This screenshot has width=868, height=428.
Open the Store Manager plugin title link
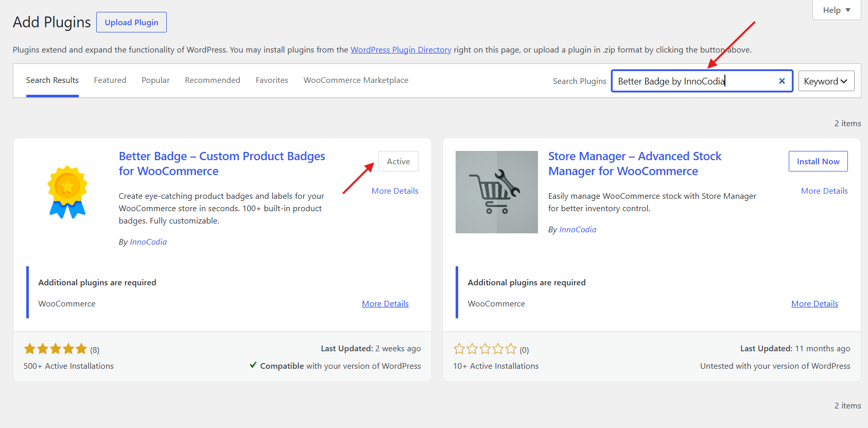(635, 163)
